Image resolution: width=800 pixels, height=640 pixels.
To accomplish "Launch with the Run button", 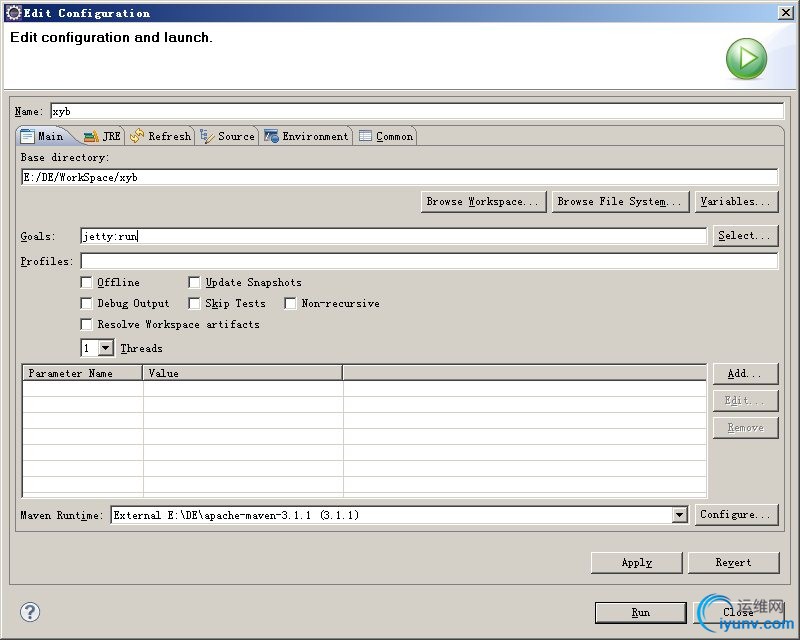I will coord(640,612).
